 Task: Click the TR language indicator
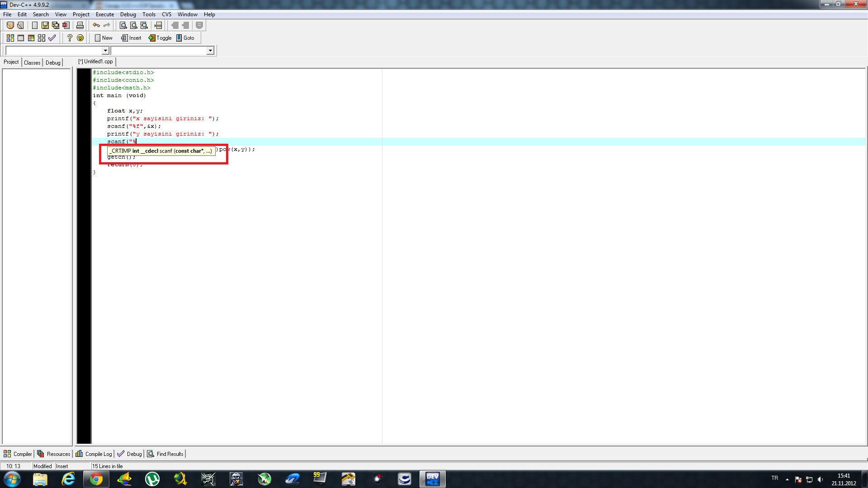click(x=775, y=478)
